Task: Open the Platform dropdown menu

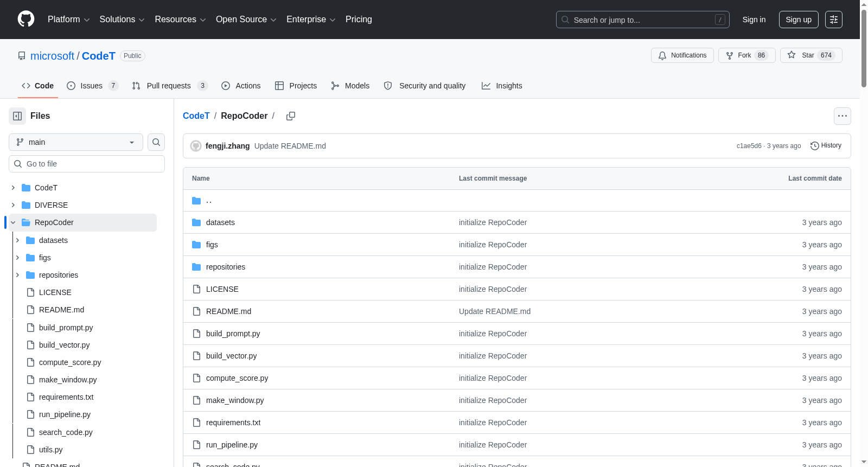Action: (69, 20)
